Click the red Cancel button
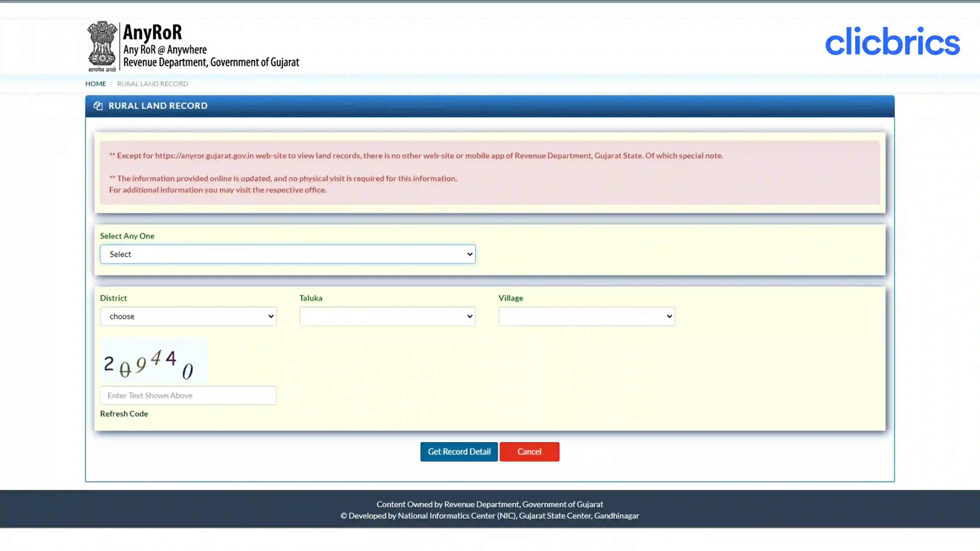This screenshot has height=551, width=980. 529,452
